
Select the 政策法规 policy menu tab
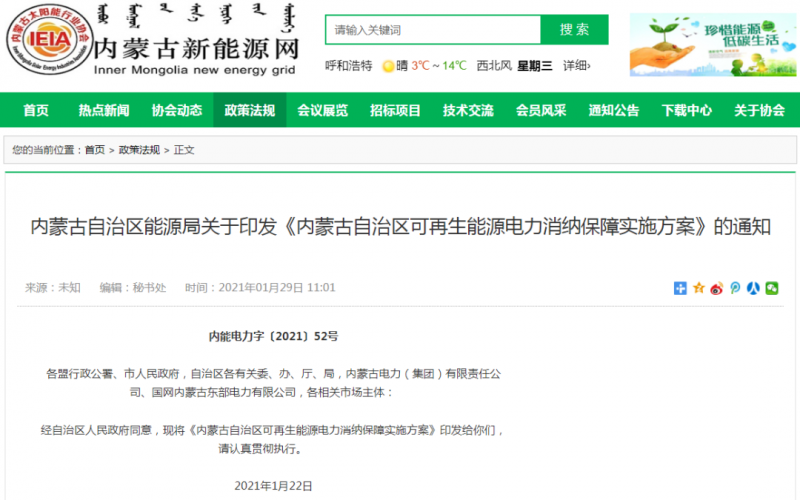coord(249,110)
